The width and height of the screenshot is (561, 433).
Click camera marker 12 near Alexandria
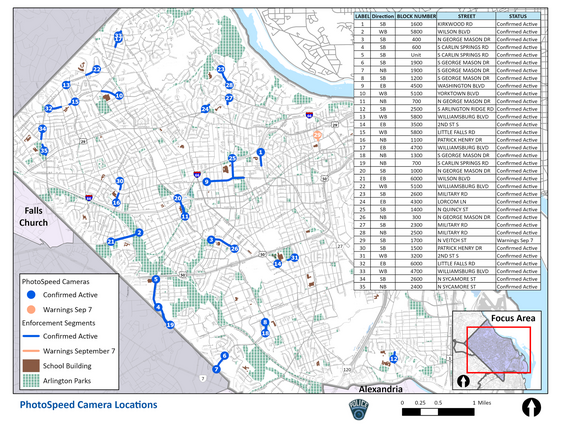(x=394, y=359)
